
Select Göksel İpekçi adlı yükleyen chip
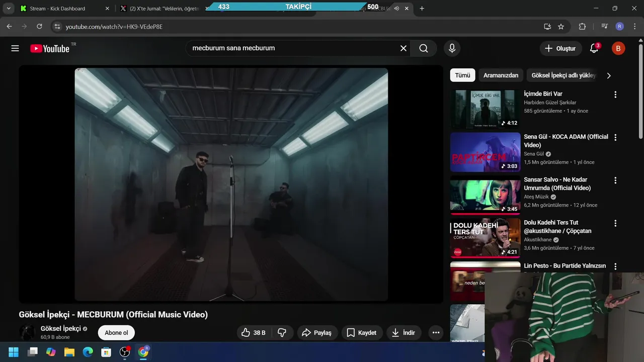(563, 75)
